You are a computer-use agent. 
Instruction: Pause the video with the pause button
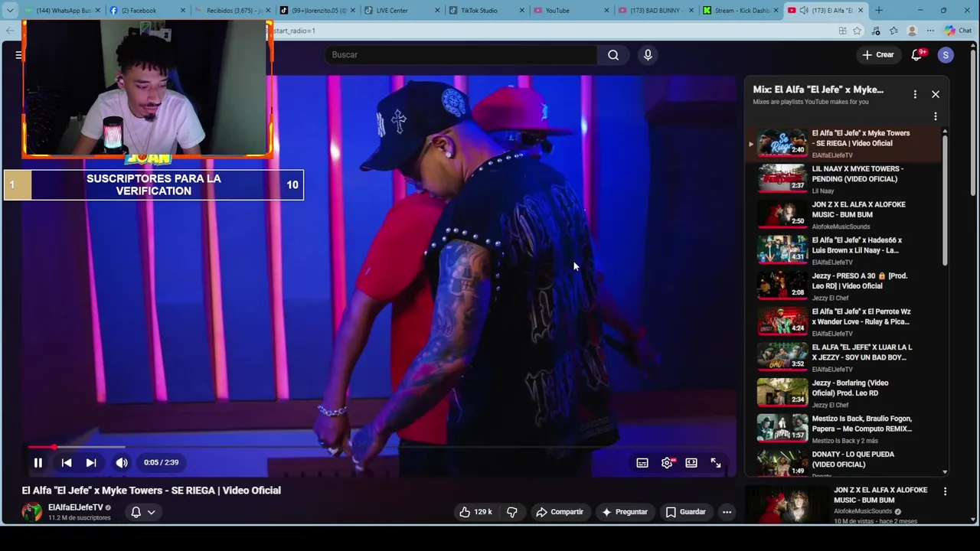38,462
